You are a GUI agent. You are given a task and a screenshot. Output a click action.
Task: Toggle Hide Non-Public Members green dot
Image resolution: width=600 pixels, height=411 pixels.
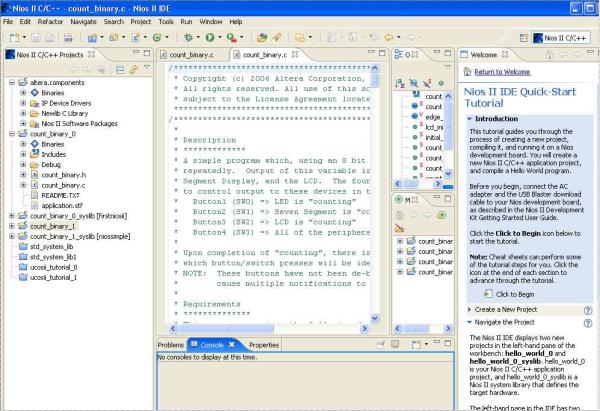click(x=441, y=83)
